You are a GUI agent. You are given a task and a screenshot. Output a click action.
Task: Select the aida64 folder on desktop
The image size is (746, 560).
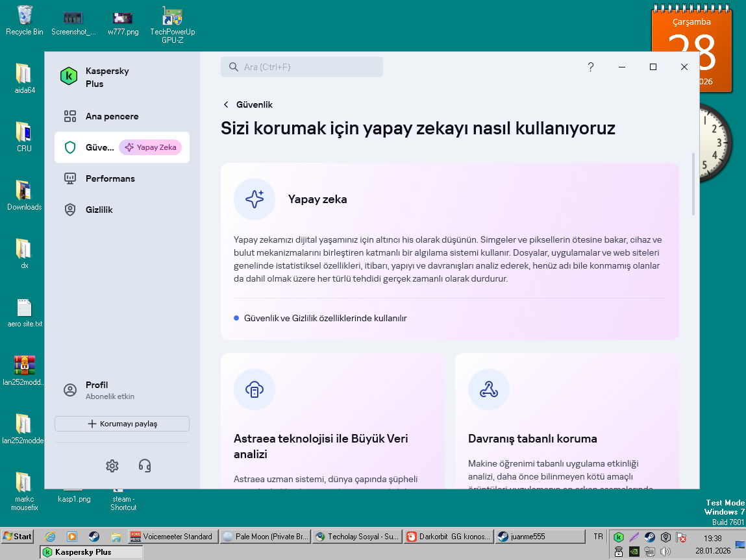click(24, 79)
